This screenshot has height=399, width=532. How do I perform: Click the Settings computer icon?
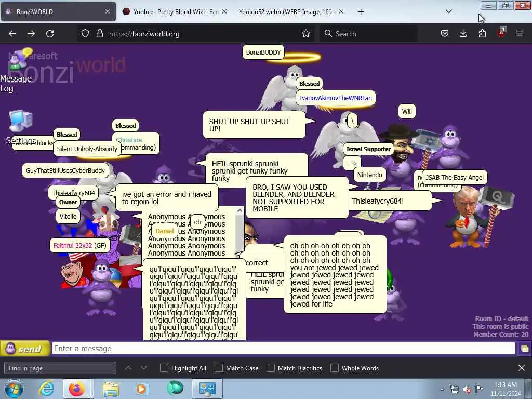click(21, 122)
